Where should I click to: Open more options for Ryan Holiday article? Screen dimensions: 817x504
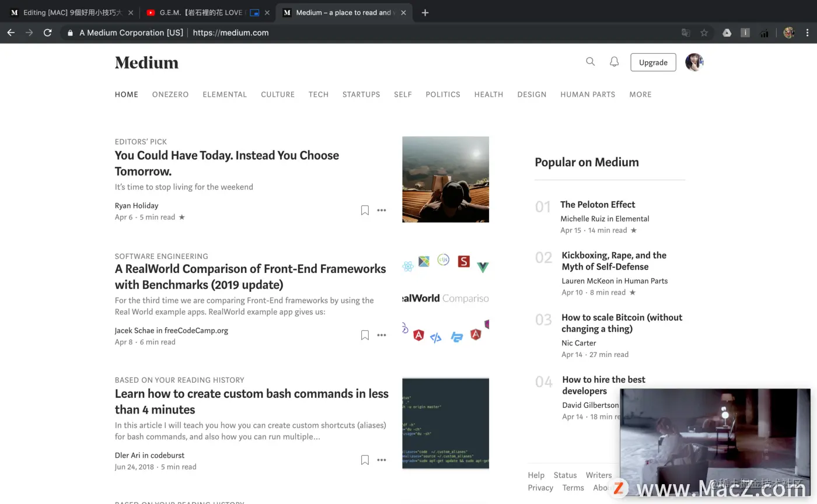pos(382,210)
